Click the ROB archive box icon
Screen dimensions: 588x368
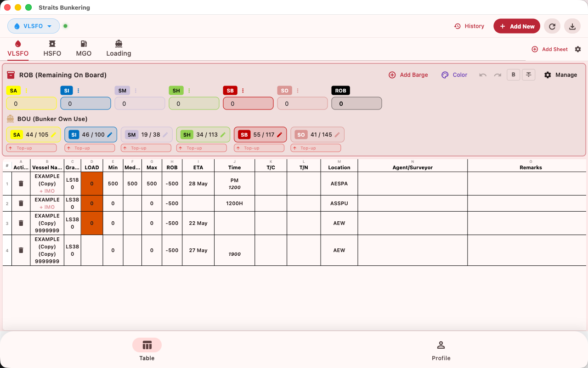11,75
